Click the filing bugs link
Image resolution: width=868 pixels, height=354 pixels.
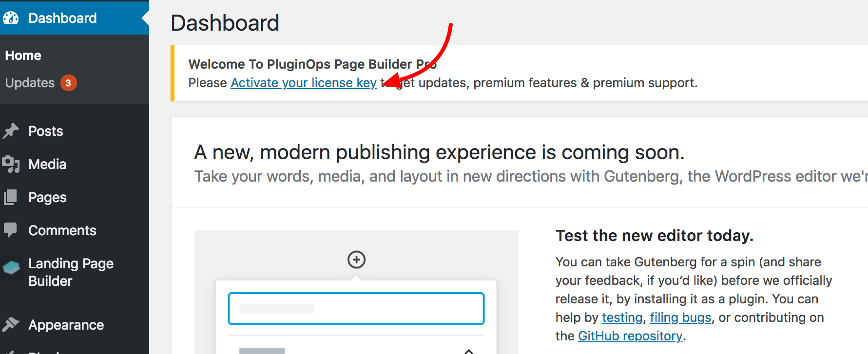(x=680, y=317)
